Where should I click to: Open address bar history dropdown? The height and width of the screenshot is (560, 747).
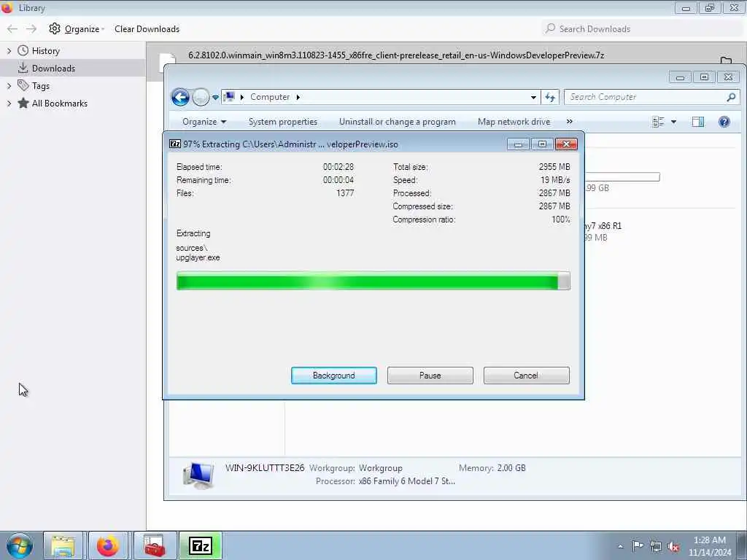[x=533, y=97]
